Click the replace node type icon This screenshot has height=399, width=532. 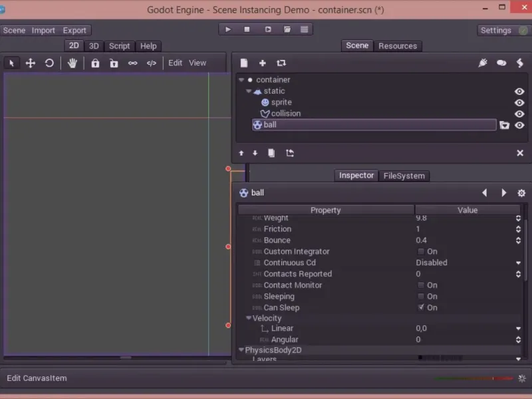(281, 63)
